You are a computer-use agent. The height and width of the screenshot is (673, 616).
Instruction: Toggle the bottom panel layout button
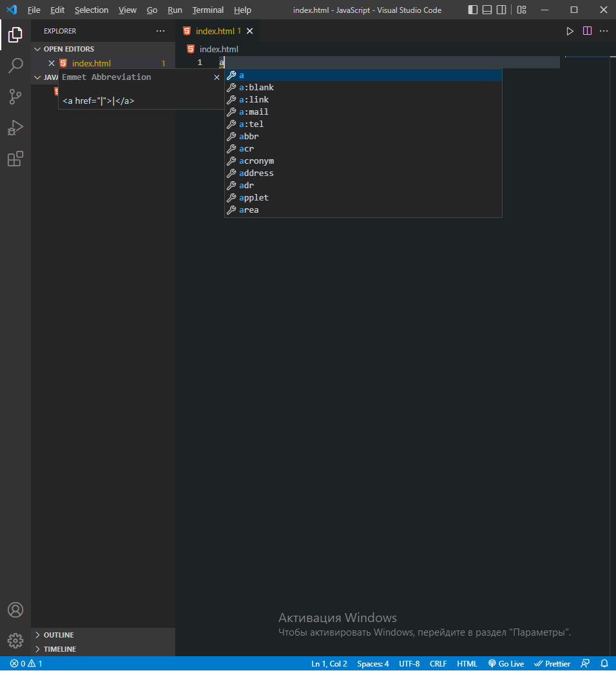[487, 10]
